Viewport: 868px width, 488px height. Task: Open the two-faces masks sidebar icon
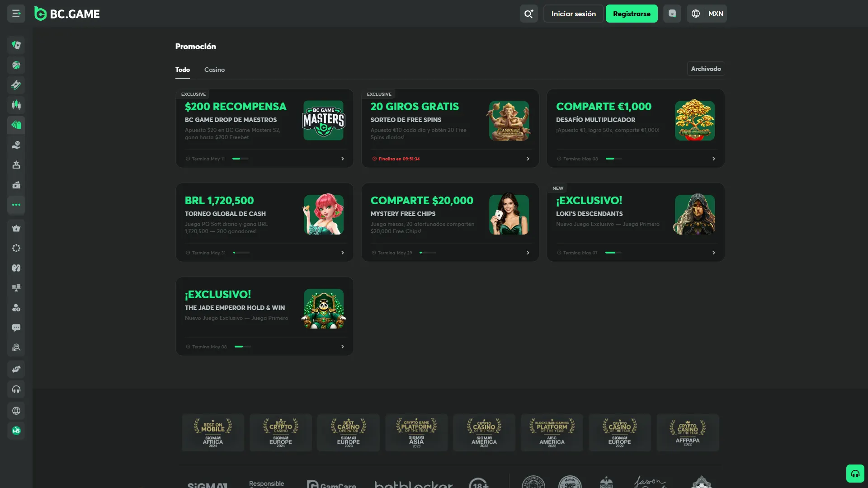[16, 268]
